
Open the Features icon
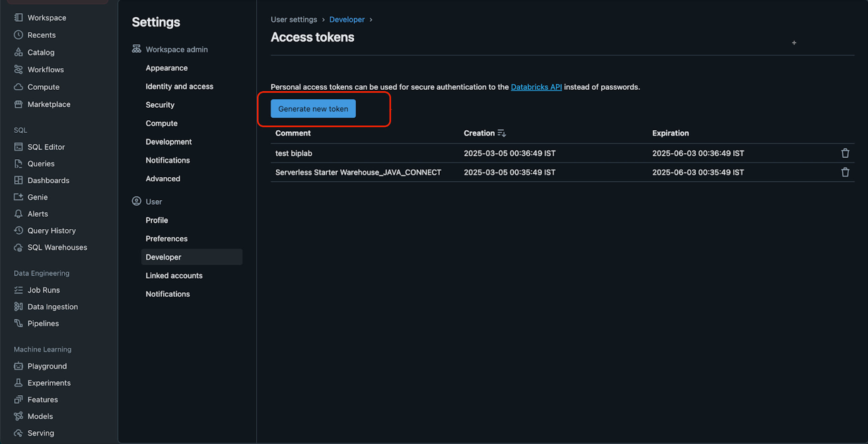pyautogui.click(x=18, y=399)
